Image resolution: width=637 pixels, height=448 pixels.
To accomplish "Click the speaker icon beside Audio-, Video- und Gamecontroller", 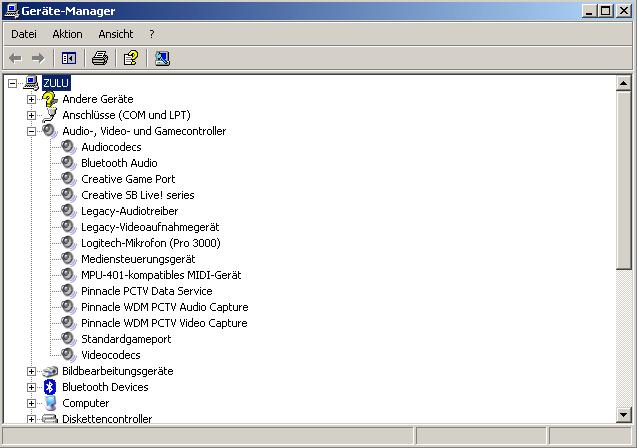I will point(50,131).
